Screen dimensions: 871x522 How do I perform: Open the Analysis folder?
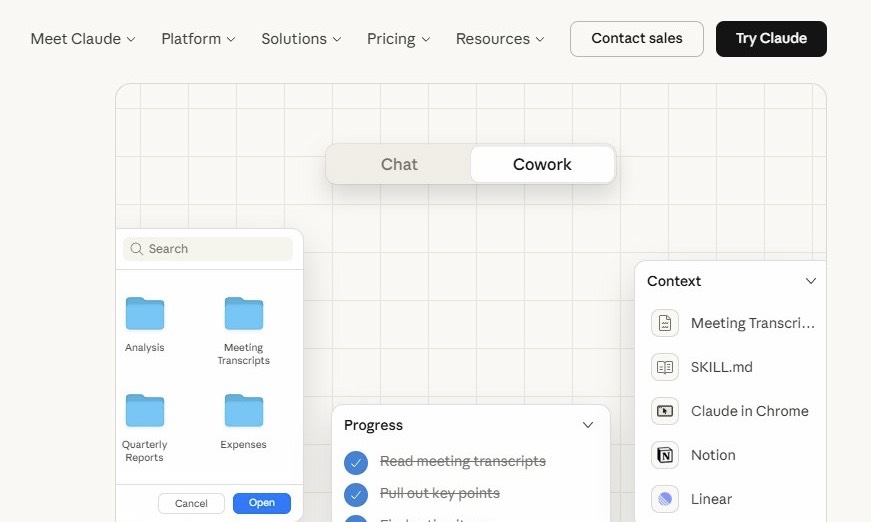pos(145,314)
